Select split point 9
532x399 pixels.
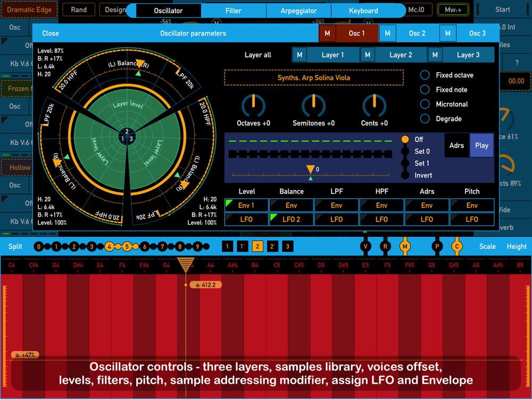click(197, 247)
